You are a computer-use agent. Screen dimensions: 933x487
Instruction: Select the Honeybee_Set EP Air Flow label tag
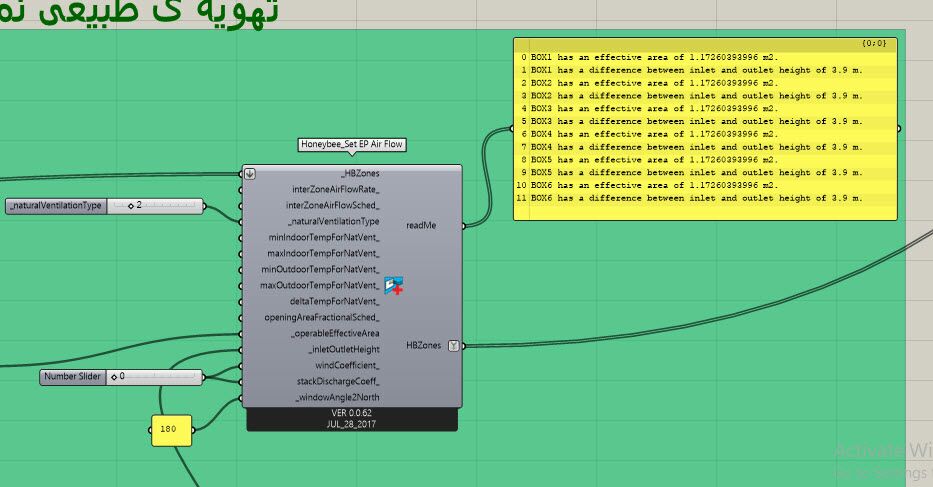(352, 144)
